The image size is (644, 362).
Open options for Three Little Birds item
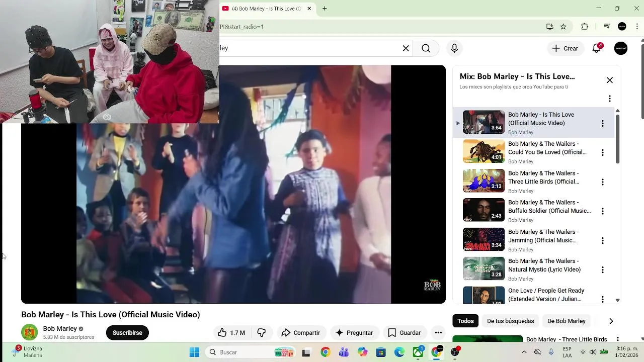603,182
